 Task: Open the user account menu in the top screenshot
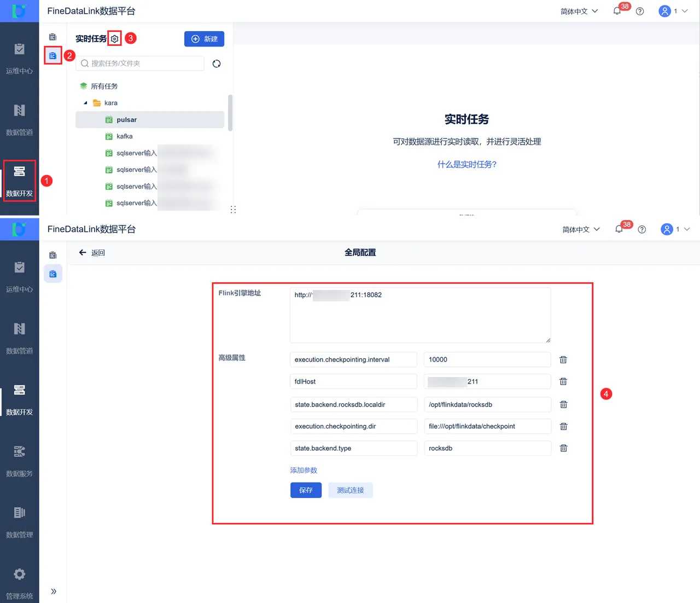[x=674, y=11]
